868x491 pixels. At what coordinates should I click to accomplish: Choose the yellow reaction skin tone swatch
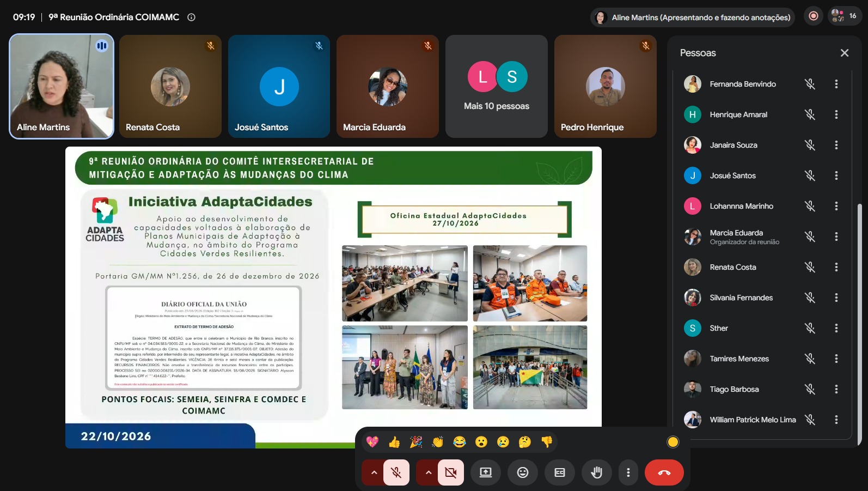tap(673, 442)
